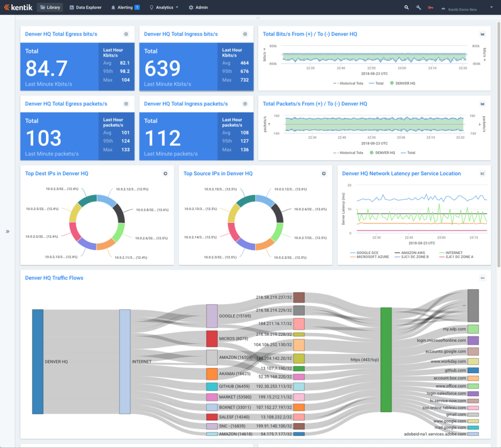Click the 84.7 egress Kbits/s total value
Screen dimensions: 501x448
click(x=46, y=68)
